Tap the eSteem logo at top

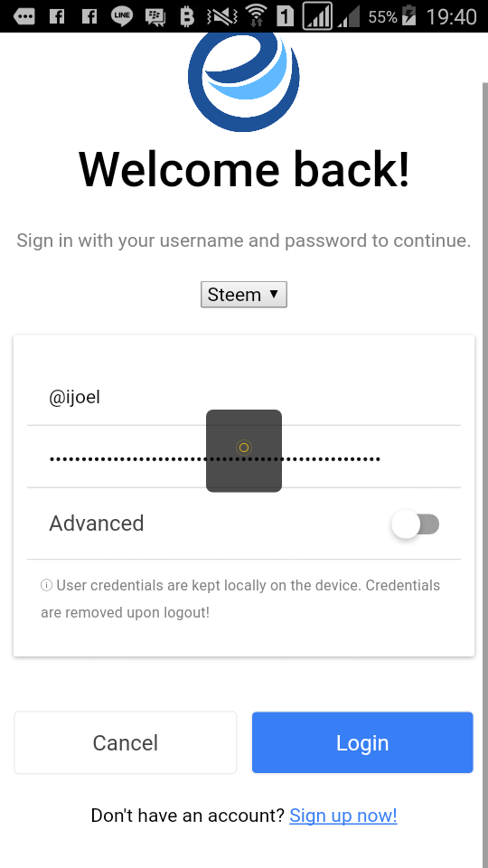coord(244,82)
